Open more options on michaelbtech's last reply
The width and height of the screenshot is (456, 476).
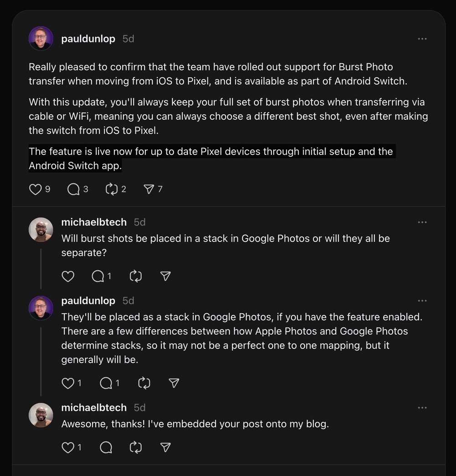pos(422,408)
